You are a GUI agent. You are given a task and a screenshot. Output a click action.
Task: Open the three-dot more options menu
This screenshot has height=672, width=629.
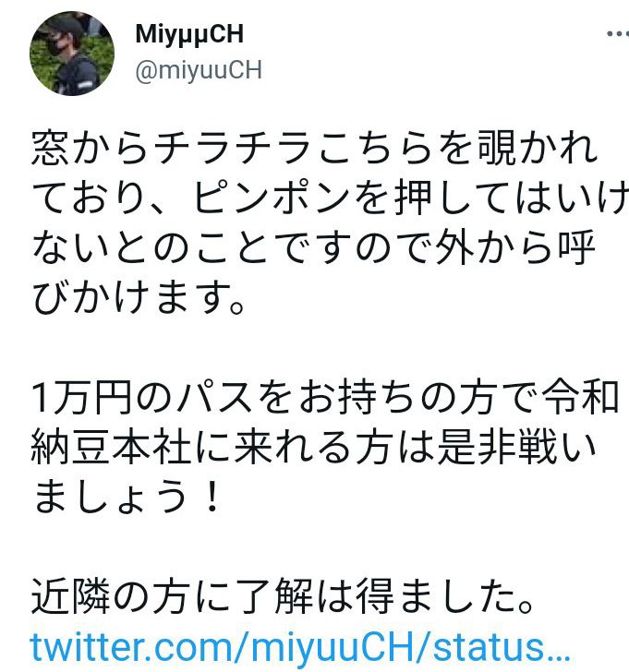pyautogui.click(x=618, y=33)
